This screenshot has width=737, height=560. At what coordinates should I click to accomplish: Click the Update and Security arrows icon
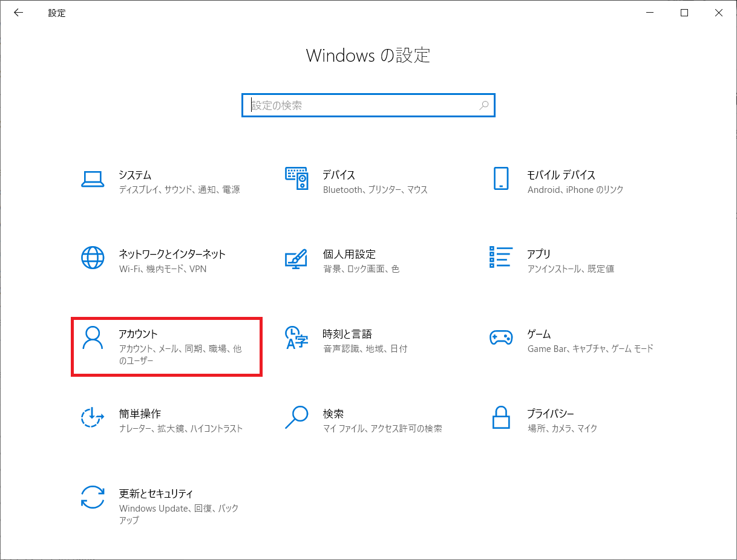tap(93, 497)
